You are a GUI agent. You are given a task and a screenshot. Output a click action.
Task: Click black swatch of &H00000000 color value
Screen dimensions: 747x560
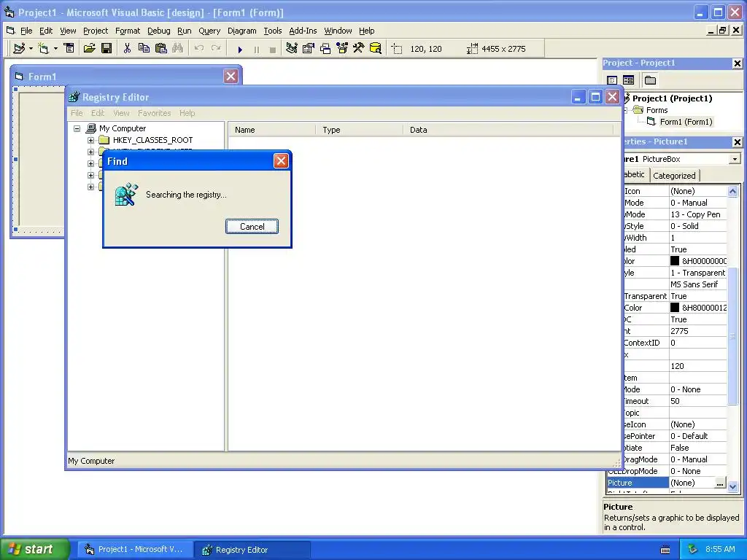click(x=675, y=261)
